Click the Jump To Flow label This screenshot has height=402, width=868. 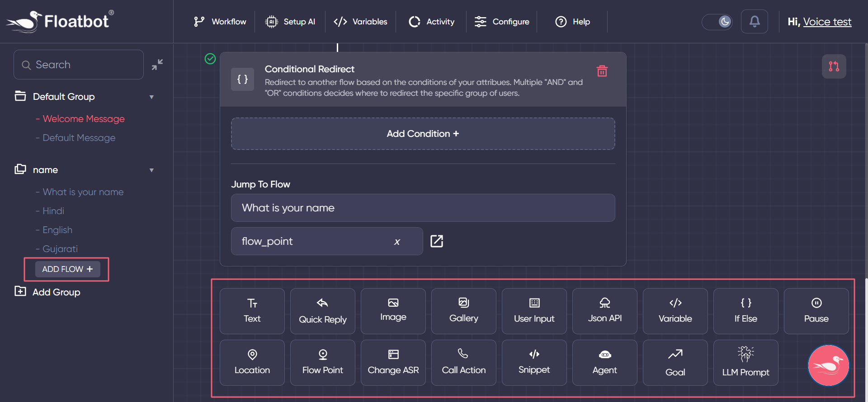(x=261, y=184)
